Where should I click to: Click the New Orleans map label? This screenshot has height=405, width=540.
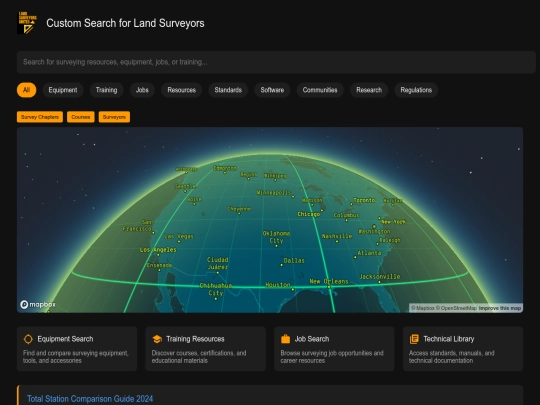click(x=329, y=281)
